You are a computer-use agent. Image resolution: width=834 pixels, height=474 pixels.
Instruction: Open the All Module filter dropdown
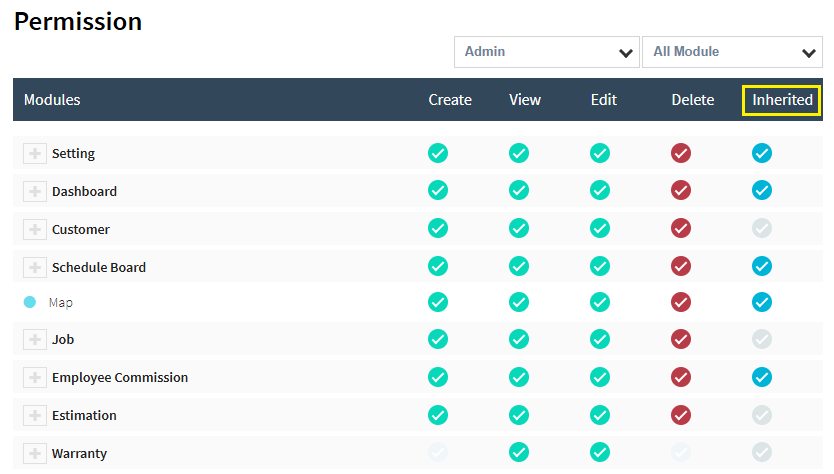tap(732, 52)
